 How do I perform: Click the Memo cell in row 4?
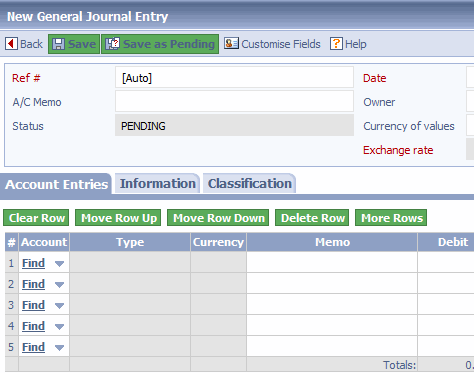[332, 325]
